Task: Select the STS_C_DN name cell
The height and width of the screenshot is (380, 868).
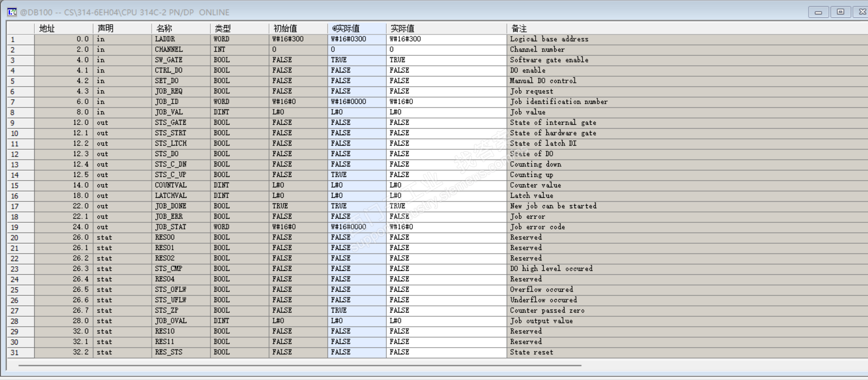Action: click(x=181, y=164)
